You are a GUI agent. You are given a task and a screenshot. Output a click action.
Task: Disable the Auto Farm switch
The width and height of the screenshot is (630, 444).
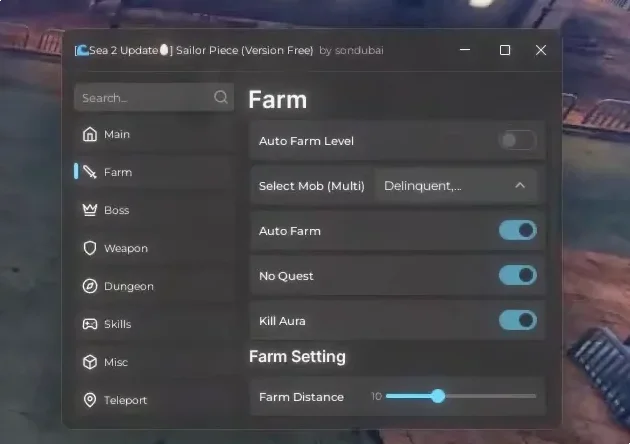[518, 230]
